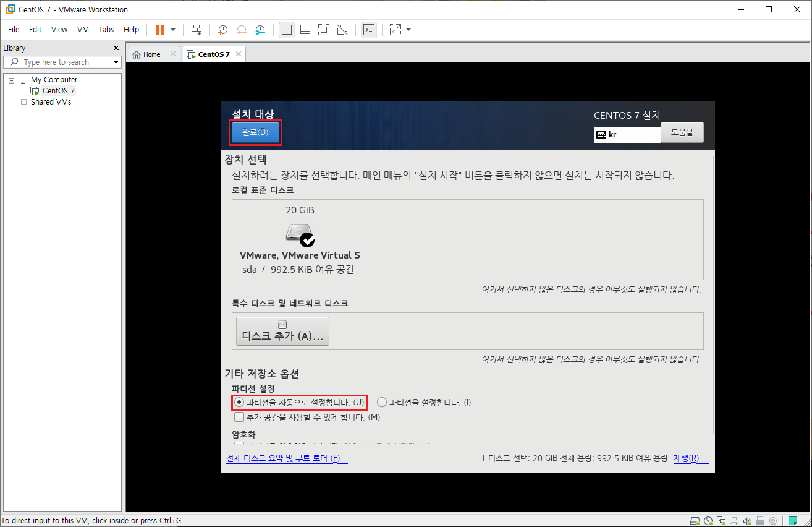Click the 디스크 추가 (A)... button
812x527 pixels.
pos(282,331)
